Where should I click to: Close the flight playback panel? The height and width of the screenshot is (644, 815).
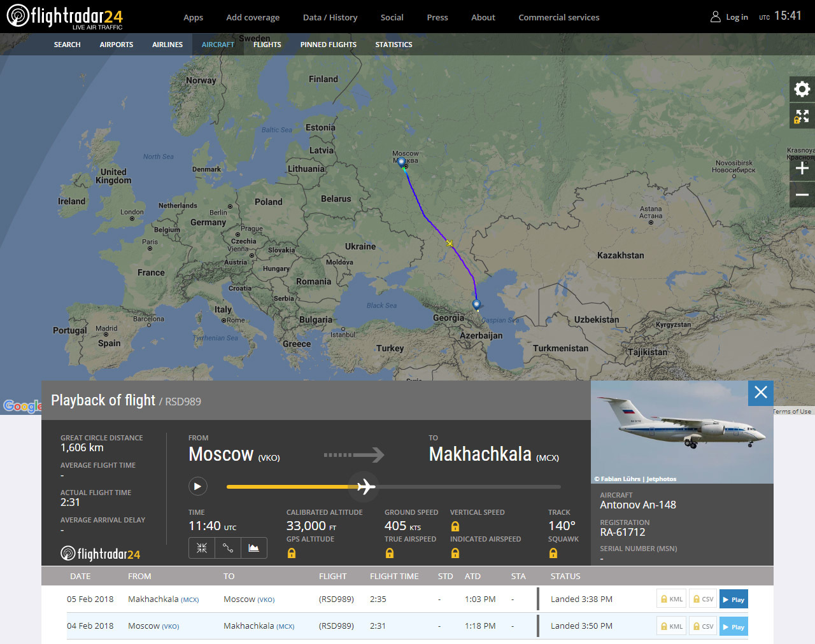point(761,393)
